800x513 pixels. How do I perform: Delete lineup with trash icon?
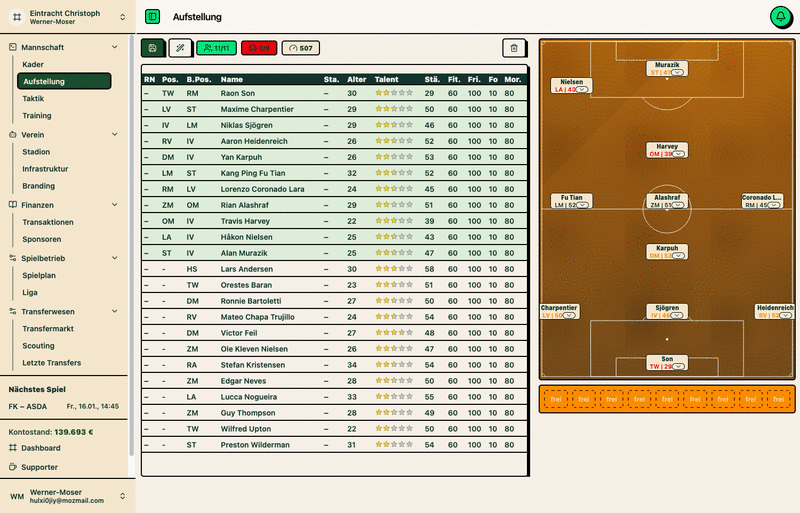514,48
